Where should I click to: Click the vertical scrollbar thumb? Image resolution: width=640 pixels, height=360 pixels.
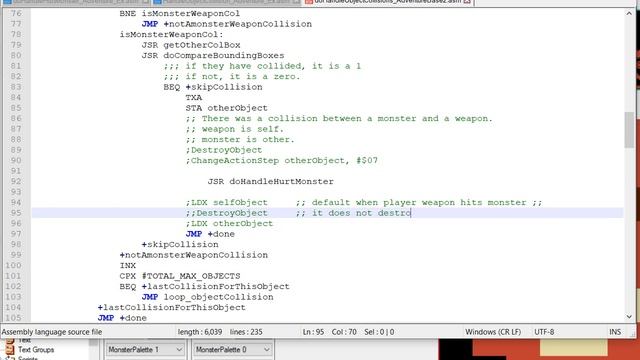(x=629, y=130)
